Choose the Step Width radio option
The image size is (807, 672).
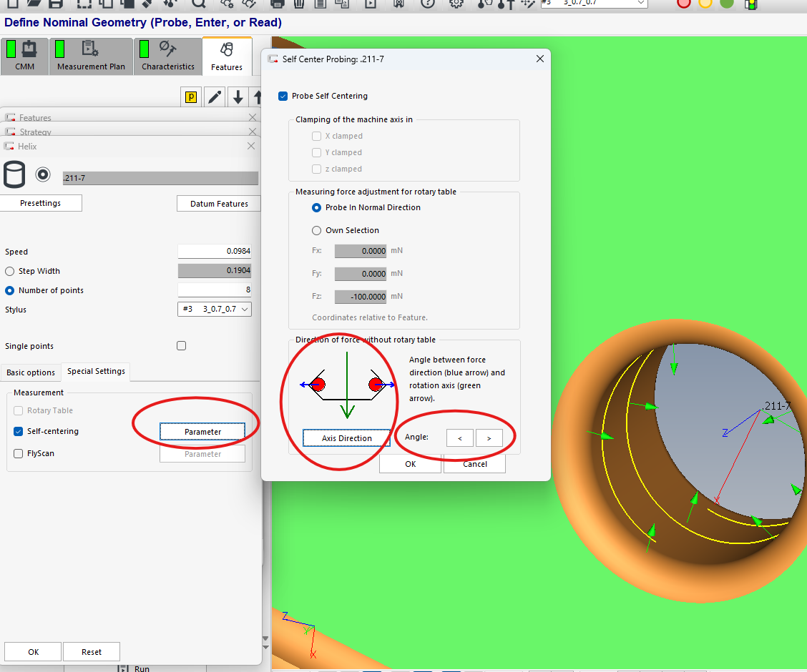(10, 271)
